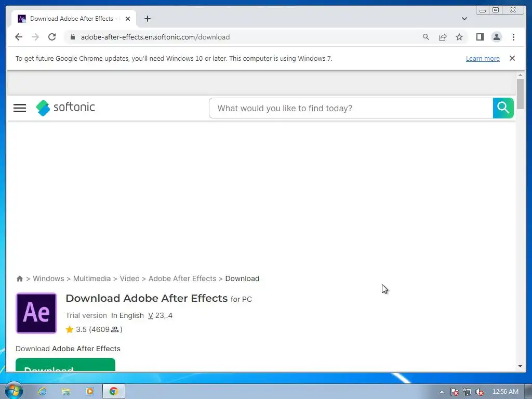Open Adobe After Effects breadcrumb link
The width and height of the screenshot is (532, 399).
coord(182,278)
